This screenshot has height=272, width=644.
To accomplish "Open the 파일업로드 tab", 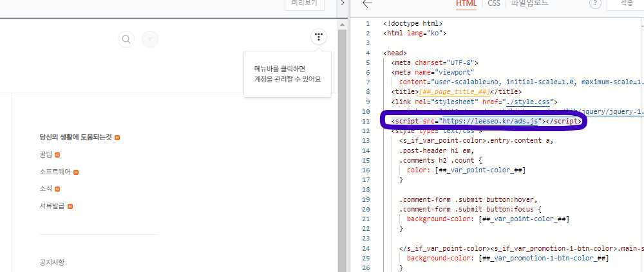I will point(529,4).
